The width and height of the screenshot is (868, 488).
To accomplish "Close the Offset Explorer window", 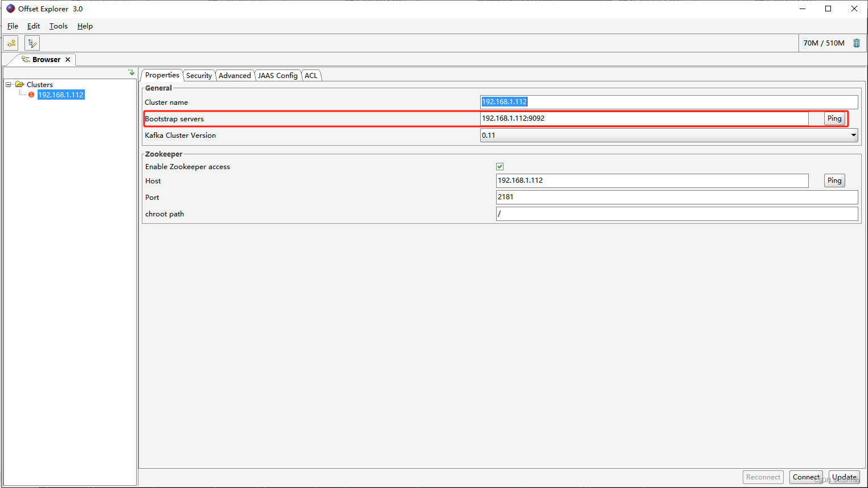I will click(x=854, y=9).
